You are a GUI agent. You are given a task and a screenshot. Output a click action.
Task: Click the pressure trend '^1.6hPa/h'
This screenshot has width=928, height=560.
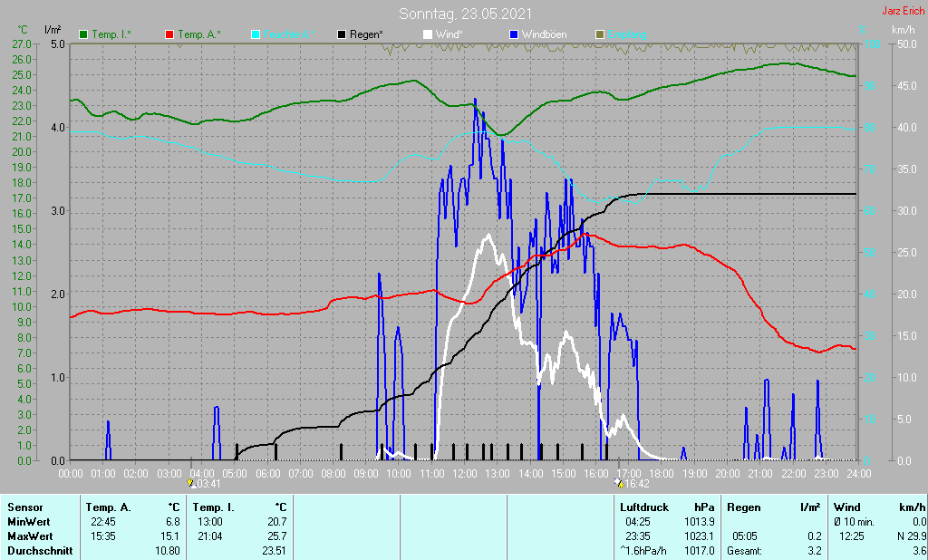point(643,551)
